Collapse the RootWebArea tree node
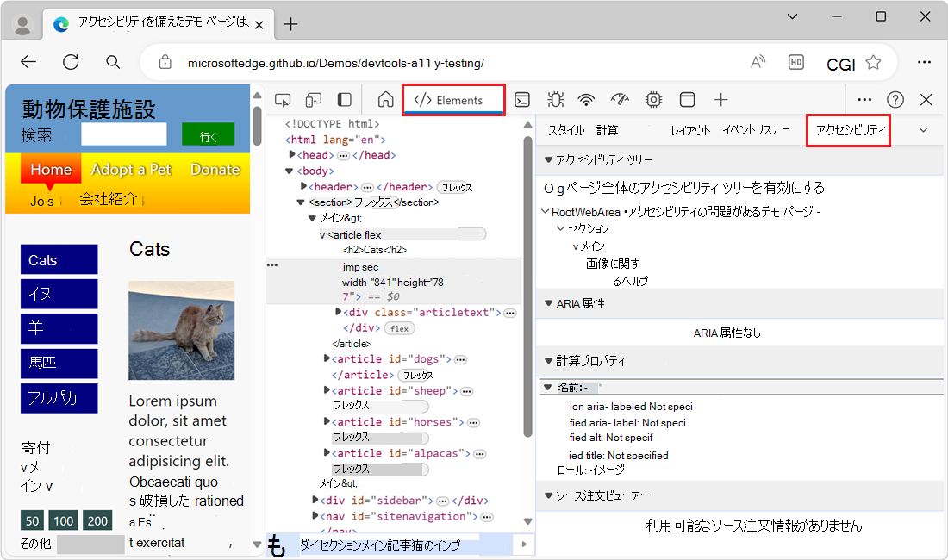 pyautogui.click(x=545, y=211)
